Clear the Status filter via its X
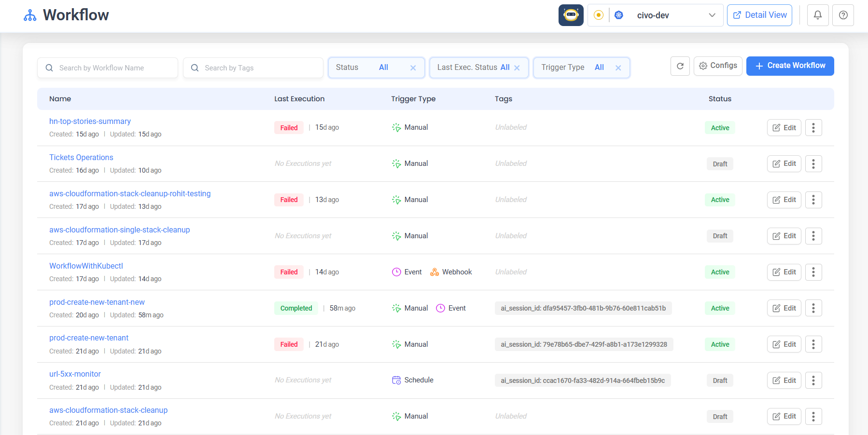The height and width of the screenshot is (435, 868). [x=413, y=68]
